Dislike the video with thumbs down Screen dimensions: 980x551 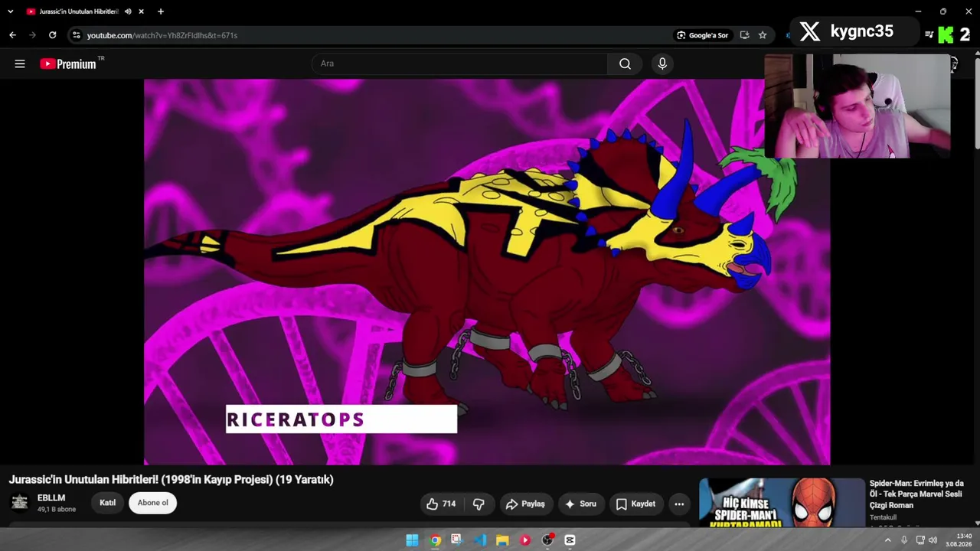click(x=479, y=504)
